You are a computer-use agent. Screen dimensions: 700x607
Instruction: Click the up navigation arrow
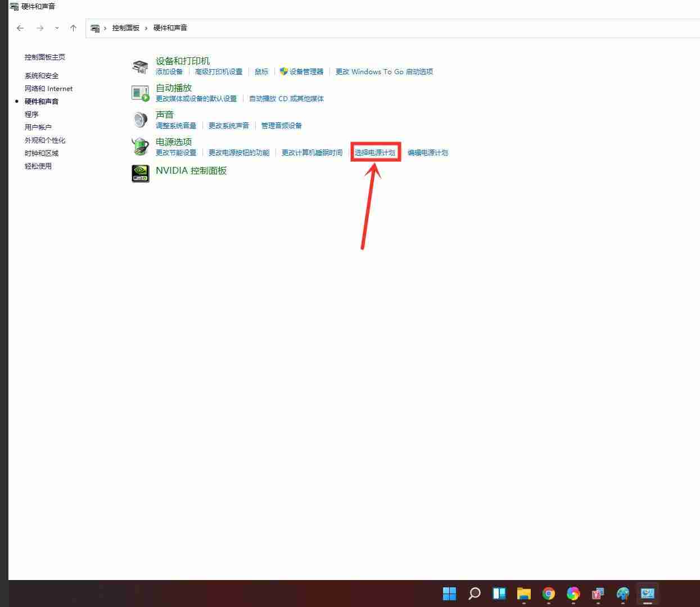click(x=73, y=28)
